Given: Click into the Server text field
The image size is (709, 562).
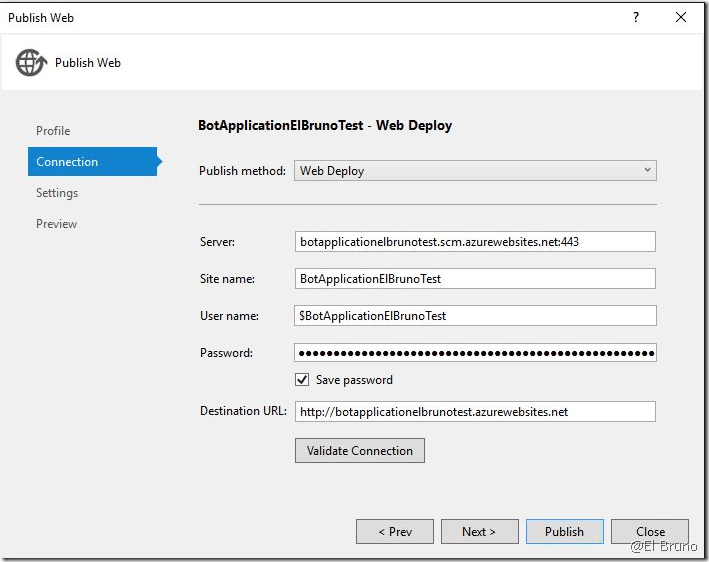Looking at the screenshot, I should pyautogui.click(x=475, y=241).
